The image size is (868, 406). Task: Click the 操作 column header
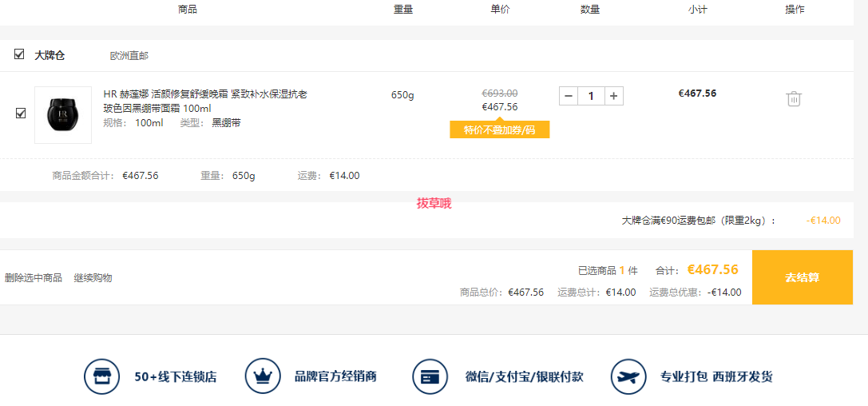click(795, 10)
